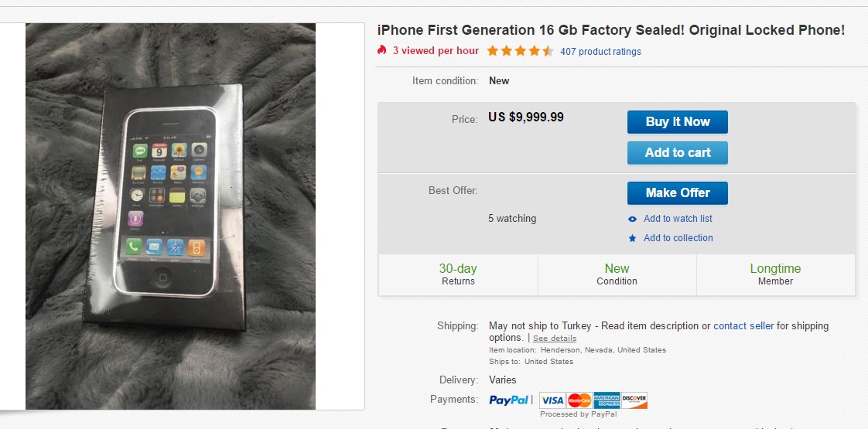The width and height of the screenshot is (868, 429).
Task: Expand shipping See details link
Action: 555,339
